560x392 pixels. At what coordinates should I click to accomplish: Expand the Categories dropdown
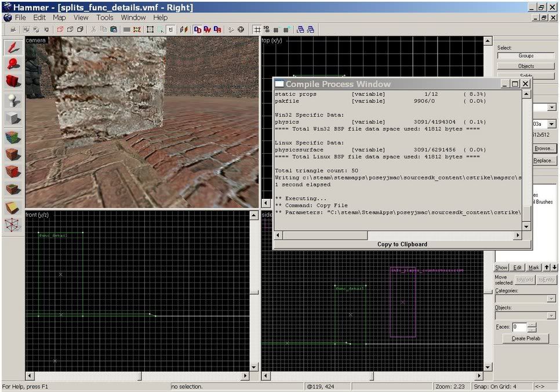pos(551,299)
